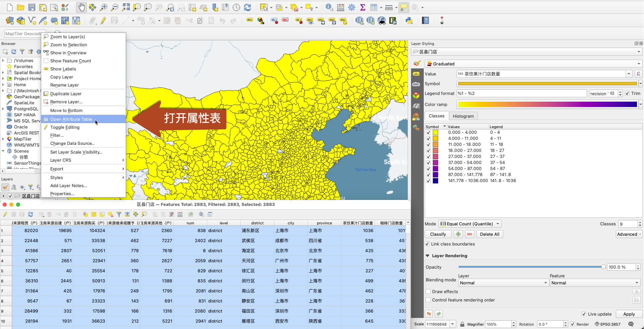Open the Advanced dropdown button
Viewport: 644px width, 329px height.
tap(629, 234)
